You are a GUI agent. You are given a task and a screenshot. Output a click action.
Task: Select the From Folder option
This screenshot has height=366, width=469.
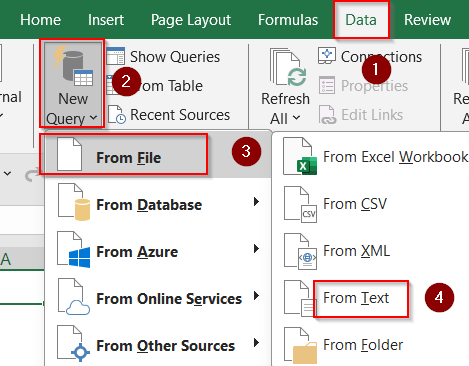tap(363, 345)
